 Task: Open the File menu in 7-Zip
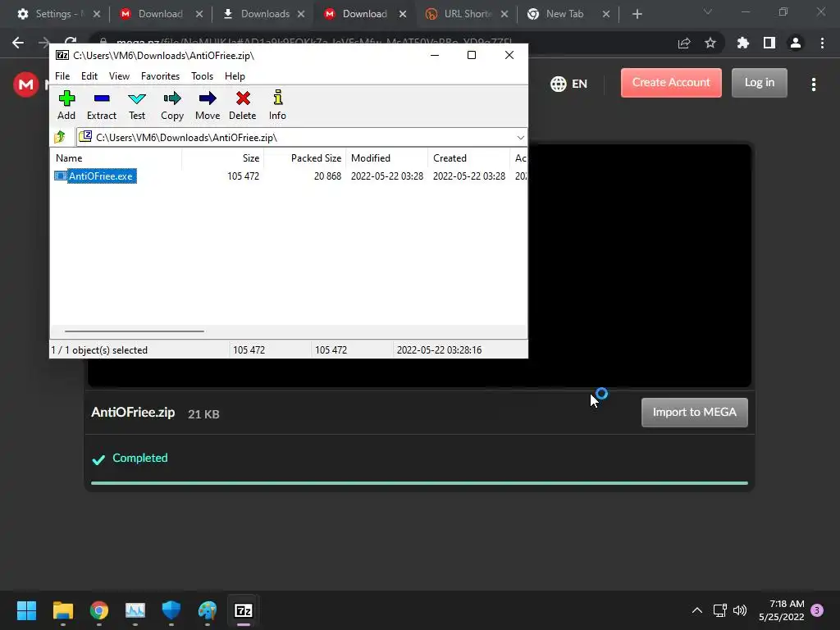click(62, 76)
